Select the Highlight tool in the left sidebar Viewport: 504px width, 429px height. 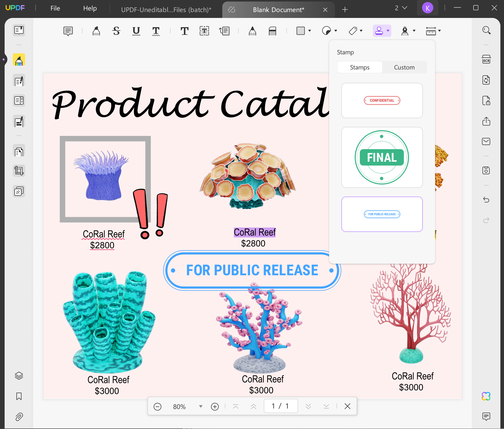pos(19,59)
